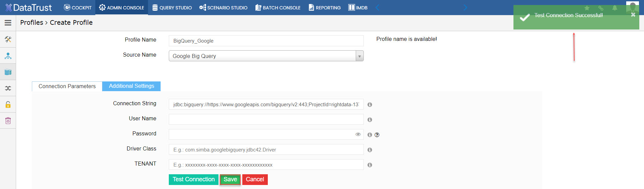Click the password help question icon
This screenshot has width=644, height=189.
point(377,135)
